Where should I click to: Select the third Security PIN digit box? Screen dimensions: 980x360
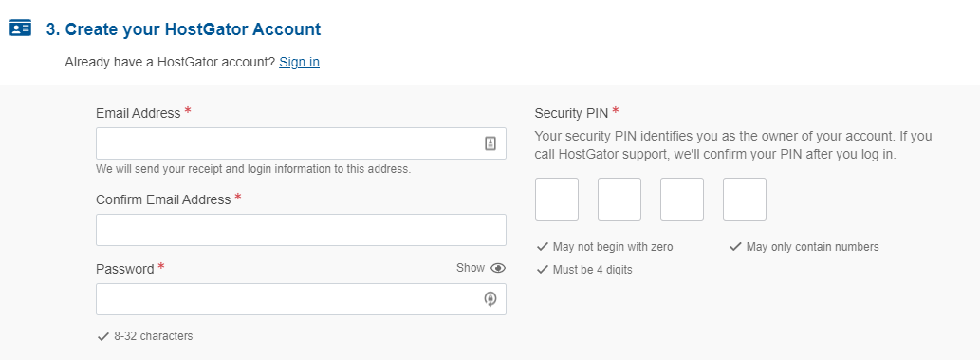pos(682,199)
